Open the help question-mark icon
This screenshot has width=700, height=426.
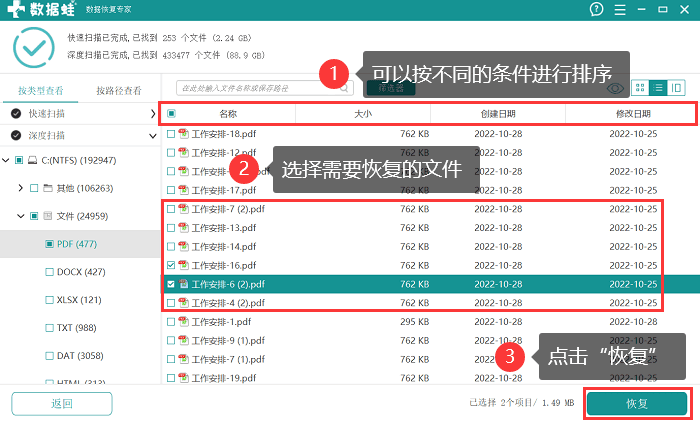[x=596, y=9]
